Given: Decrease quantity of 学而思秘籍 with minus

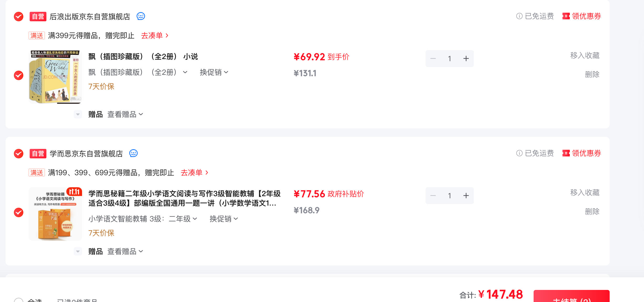Looking at the screenshot, I should (x=433, y=196).
